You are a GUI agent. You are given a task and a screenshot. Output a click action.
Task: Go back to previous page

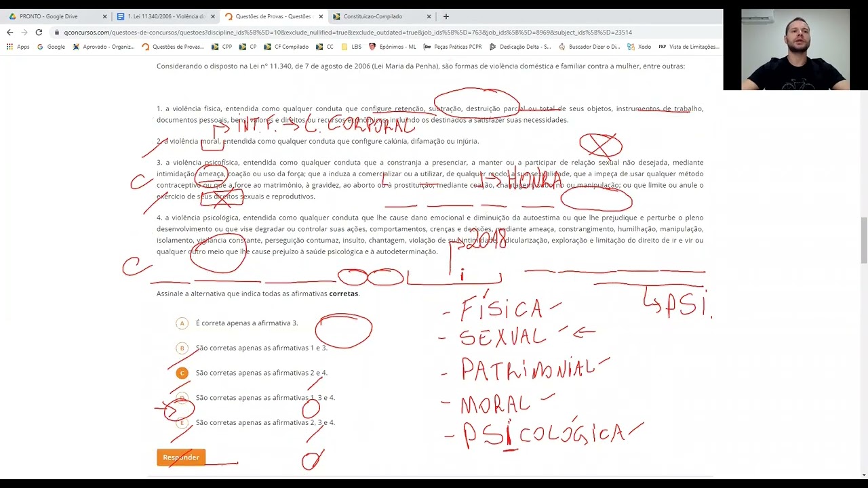(x=9, y=32)
